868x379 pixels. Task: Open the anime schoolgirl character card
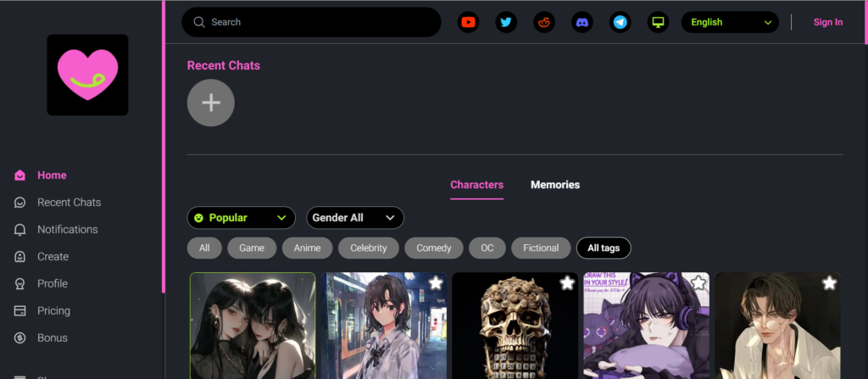pos(384,326)
